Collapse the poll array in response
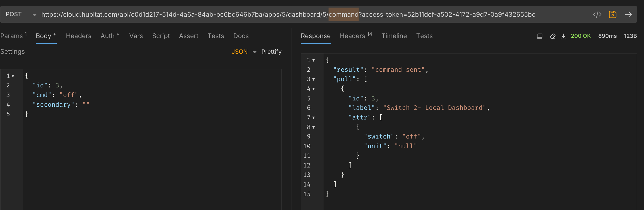Screen dimensions: 644x210 [x=314, y=79]
